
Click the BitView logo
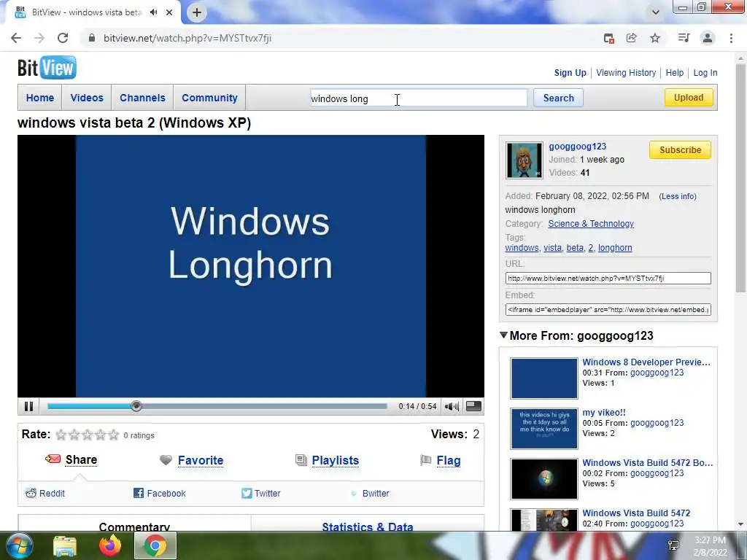pyautogui.click(x=47, y=68)
